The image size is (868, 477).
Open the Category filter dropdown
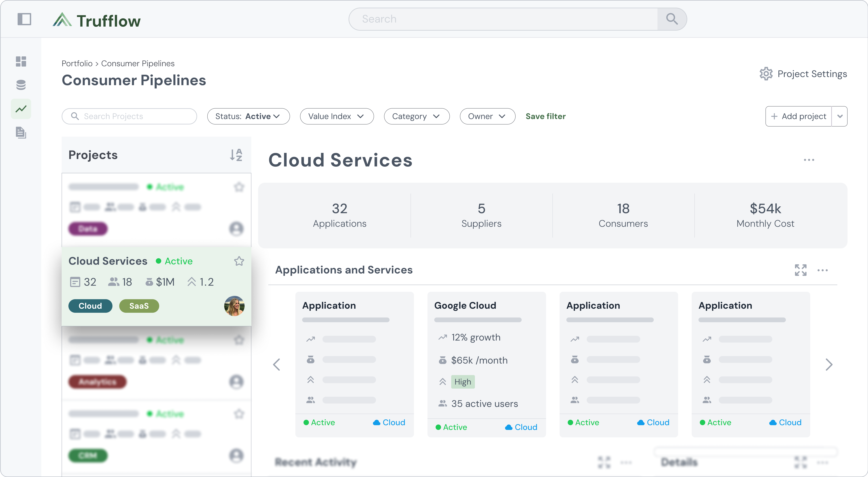coord(416,116)
